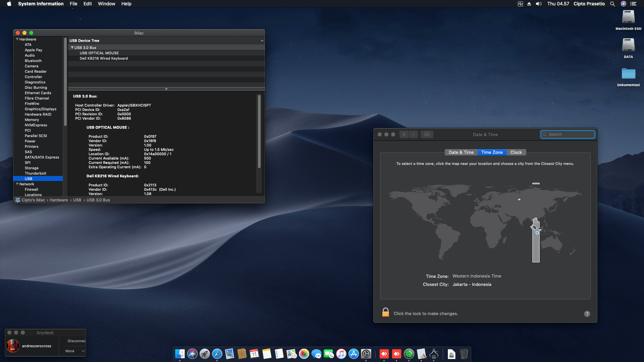This screenshot has height=362, width=644.
Task: Switch to the Date & Time tab
Action: tap(461, 152)
